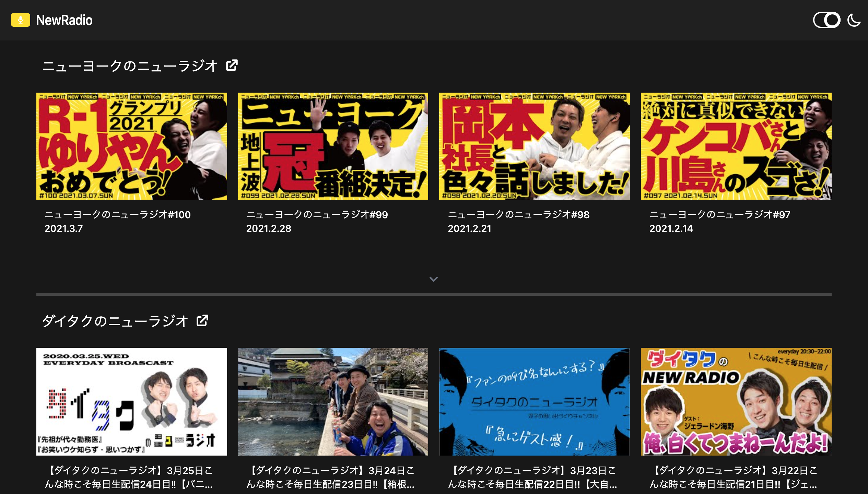Click the date 2021.3.7
Viewport: 868px width, 494px height.
64,228
